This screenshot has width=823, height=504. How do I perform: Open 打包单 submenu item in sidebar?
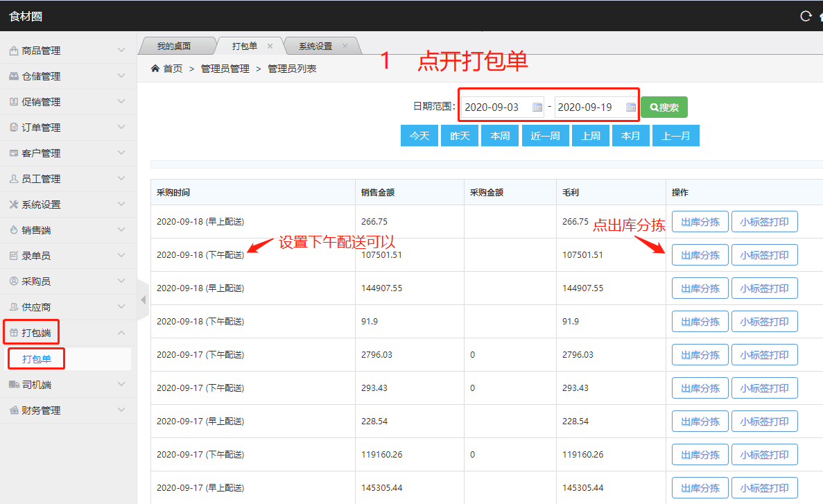[x=37, y=359]
